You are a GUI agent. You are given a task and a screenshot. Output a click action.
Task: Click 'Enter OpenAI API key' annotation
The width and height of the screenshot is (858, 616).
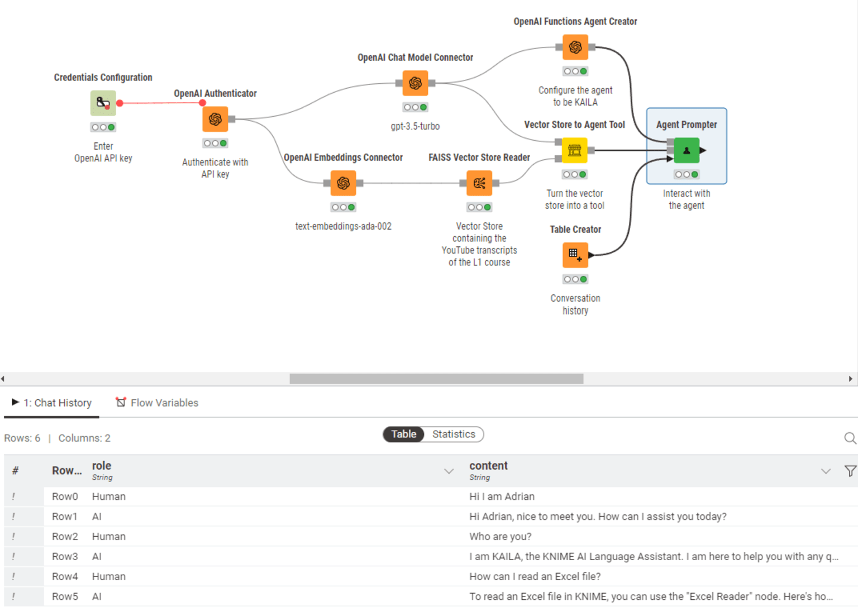(103, 152)
